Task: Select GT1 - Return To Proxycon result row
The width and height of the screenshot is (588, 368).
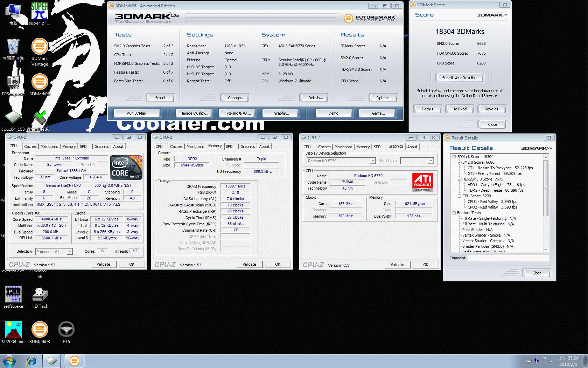Action: coord(500,168)
